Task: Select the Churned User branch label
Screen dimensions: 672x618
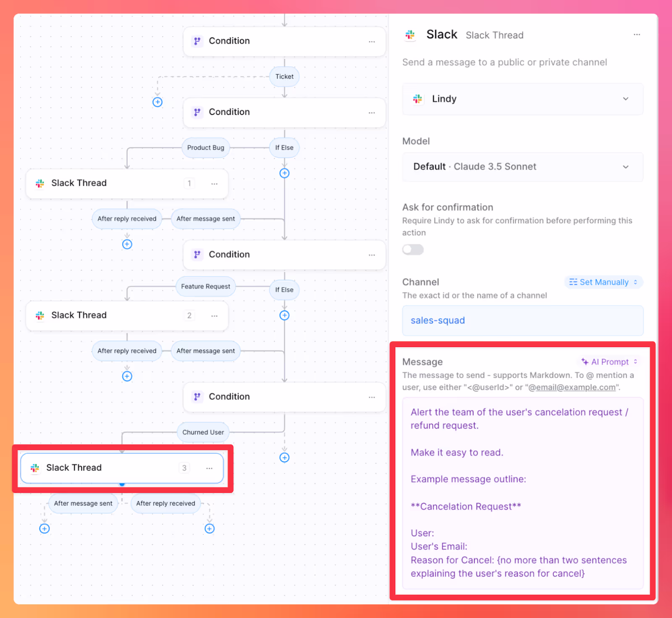Action: (203, 432)
